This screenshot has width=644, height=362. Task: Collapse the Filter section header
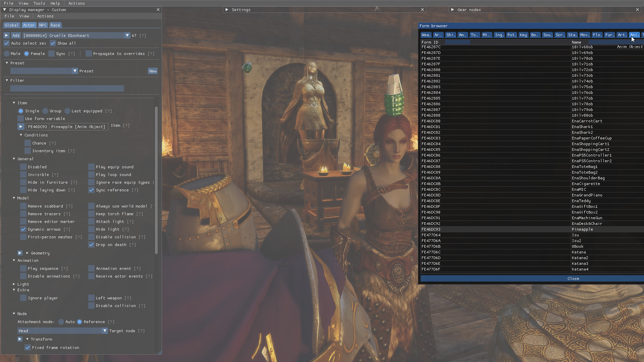tap(7, 80)
